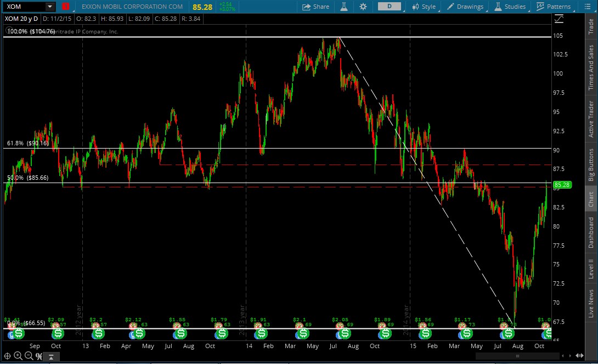Viewport: 598px width, 364px height.
Task: Click the $1.56 dividend icon near Feb 2015
Action: 426,333
